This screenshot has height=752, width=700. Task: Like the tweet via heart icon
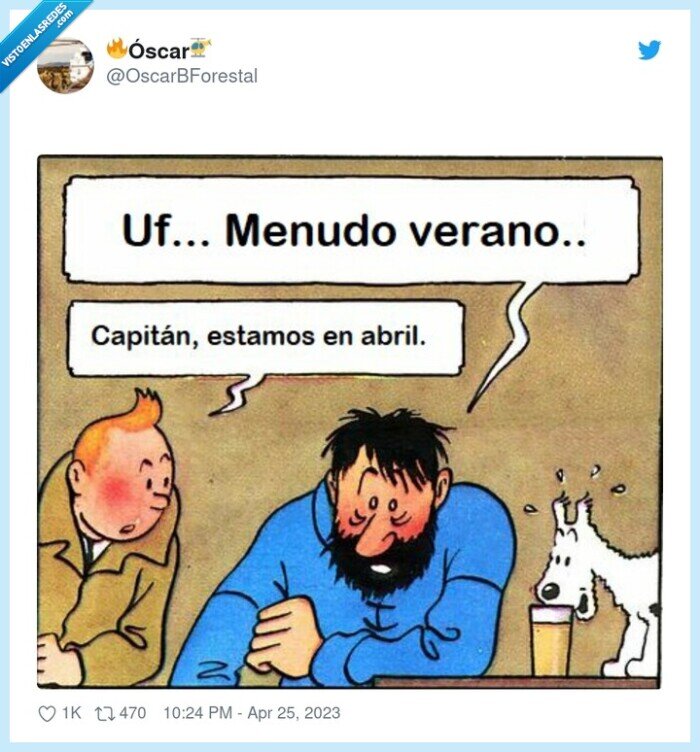pos(47,714)
